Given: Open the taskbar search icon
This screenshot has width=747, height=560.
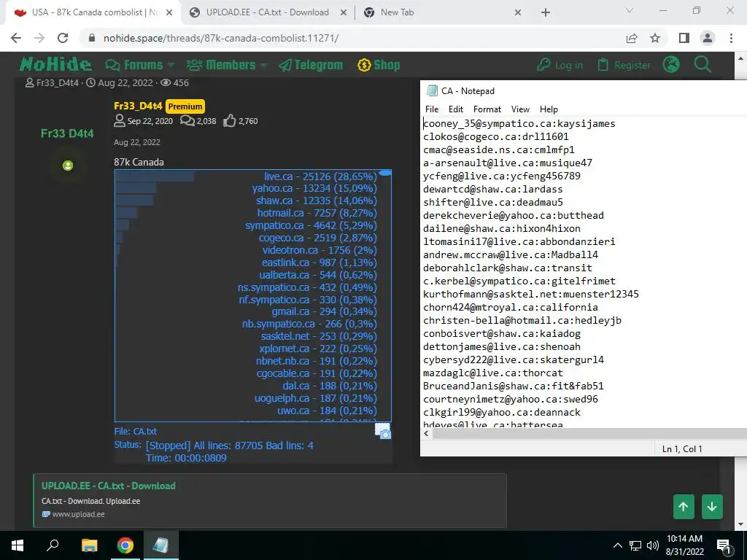Looking at the screenshot, I should click(x=53, y=545).
